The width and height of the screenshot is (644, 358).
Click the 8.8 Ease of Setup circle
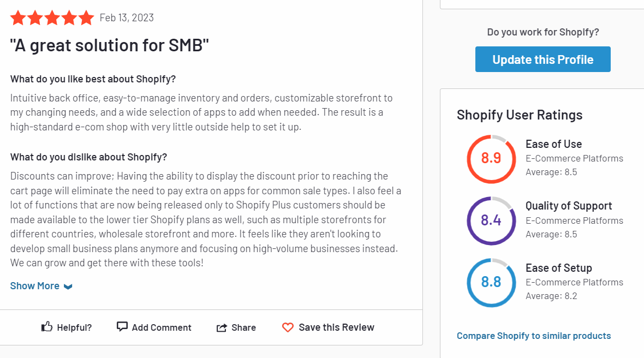tap(491, 283)
